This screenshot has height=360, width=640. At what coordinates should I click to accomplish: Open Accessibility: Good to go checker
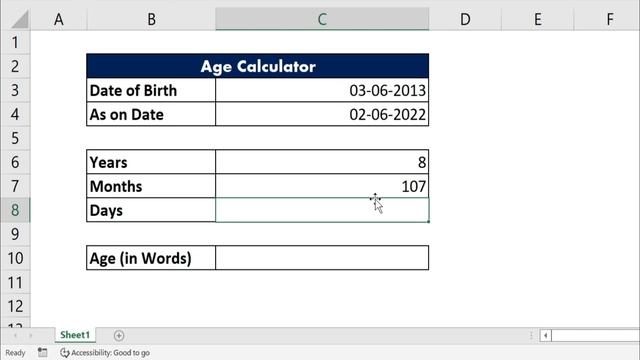105,353
